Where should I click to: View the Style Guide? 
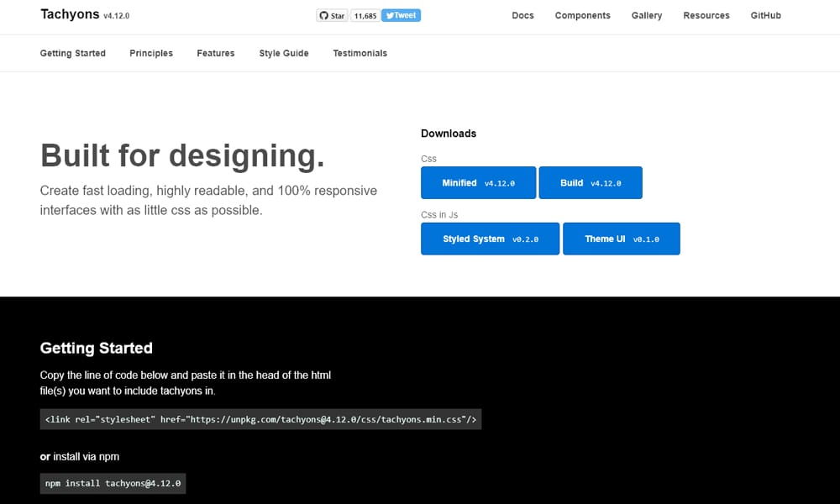click(x=283, y=53)
